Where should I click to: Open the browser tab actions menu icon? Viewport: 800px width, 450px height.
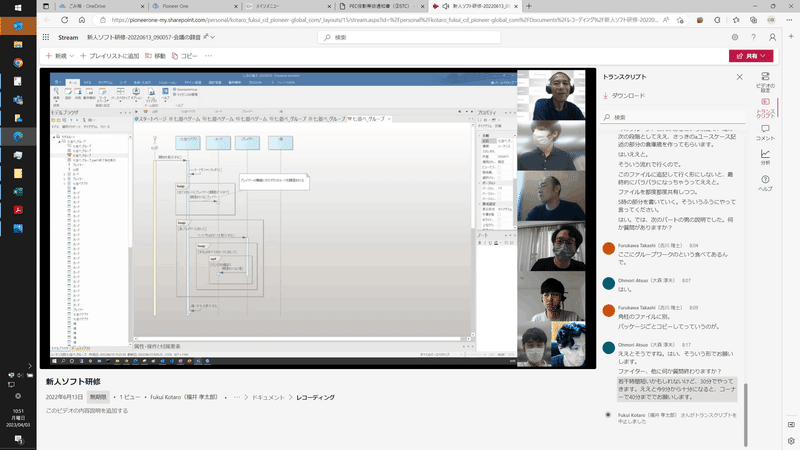point(45,6)
